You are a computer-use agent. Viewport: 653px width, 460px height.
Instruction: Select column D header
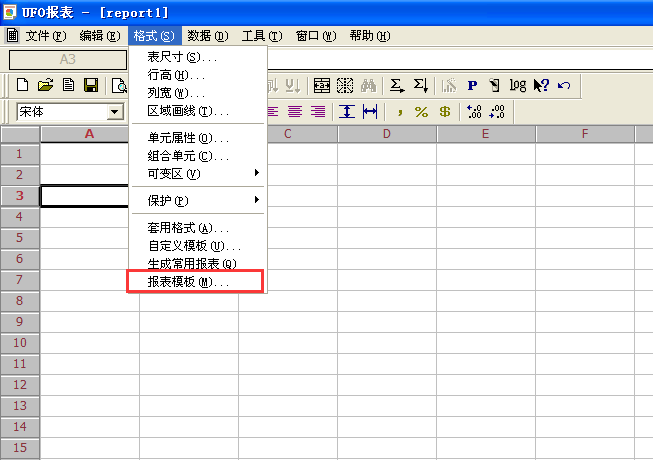pos(387,134)
